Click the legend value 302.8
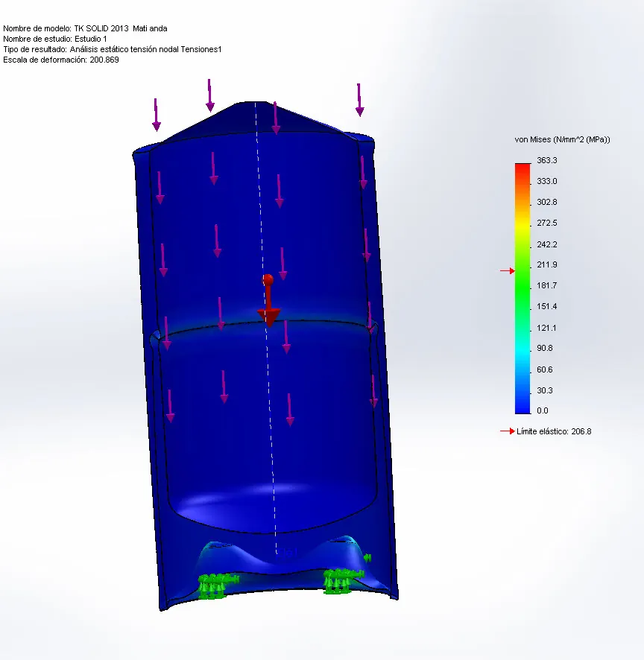Image resolution: width=644 pixels, height=660 pixels. tap(546, 202)
